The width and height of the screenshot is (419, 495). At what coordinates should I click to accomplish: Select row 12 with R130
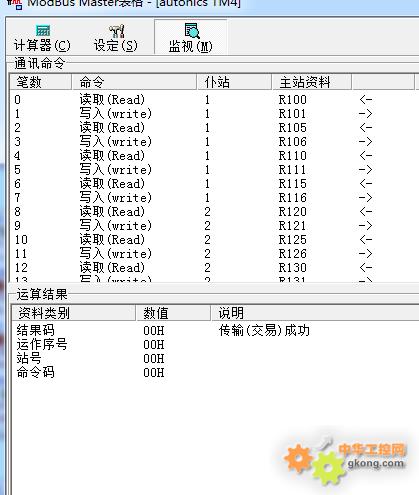click(x=213, y=268)
